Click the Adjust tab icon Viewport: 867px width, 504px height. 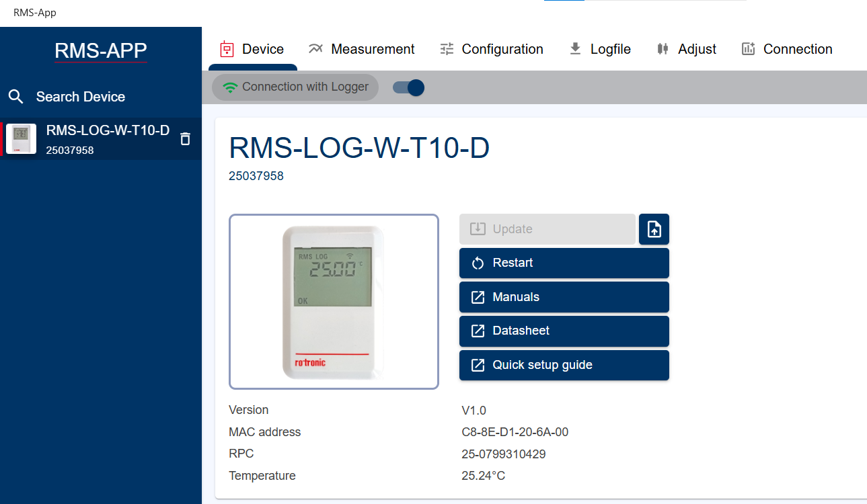(663, 49)
